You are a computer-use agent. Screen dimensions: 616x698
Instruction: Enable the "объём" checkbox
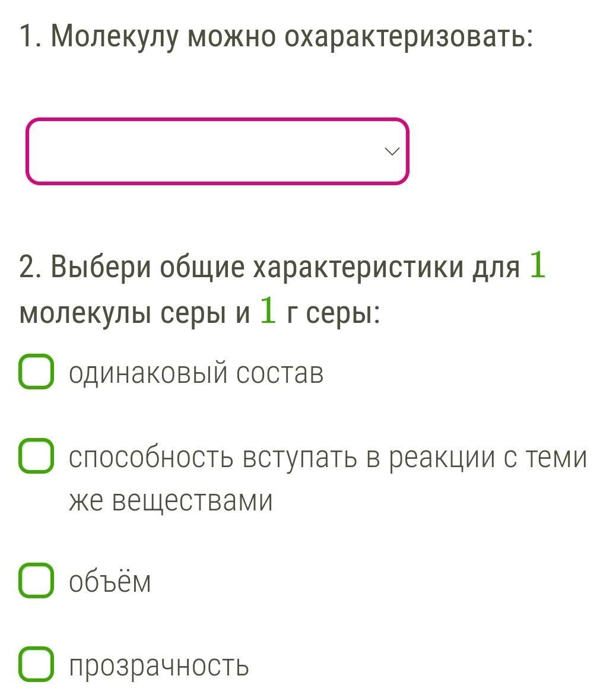click(x=36, y=580)
